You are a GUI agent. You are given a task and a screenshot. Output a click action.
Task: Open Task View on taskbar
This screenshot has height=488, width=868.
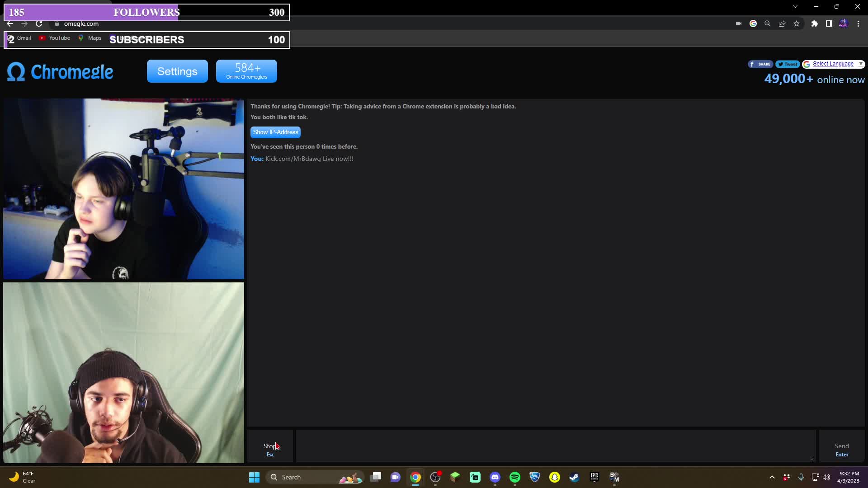(376, 477)
